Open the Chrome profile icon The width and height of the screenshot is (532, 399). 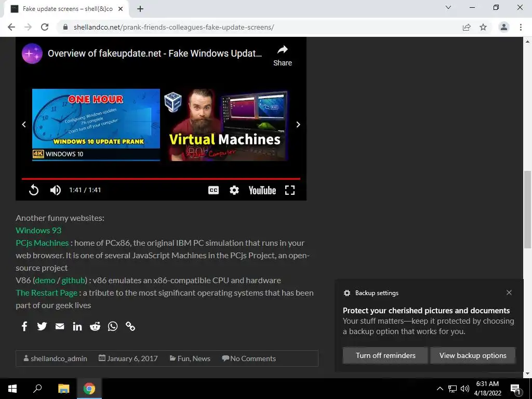(x=504, y=27)
